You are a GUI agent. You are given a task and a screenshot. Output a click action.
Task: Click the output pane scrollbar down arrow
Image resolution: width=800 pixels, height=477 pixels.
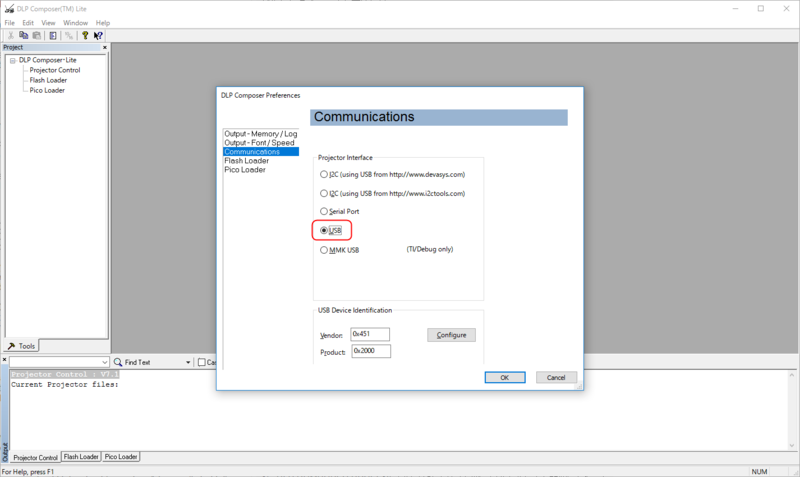792,445
